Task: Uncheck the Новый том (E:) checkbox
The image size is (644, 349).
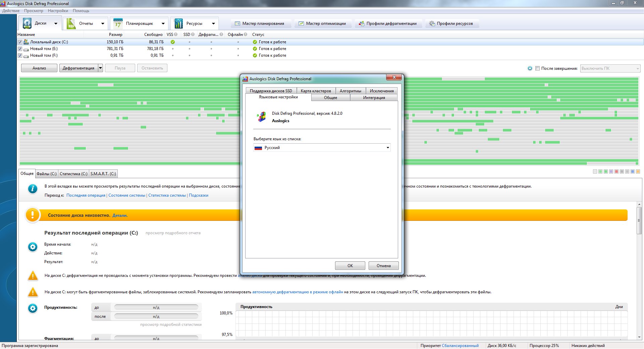Action: [x=20, y=49]
